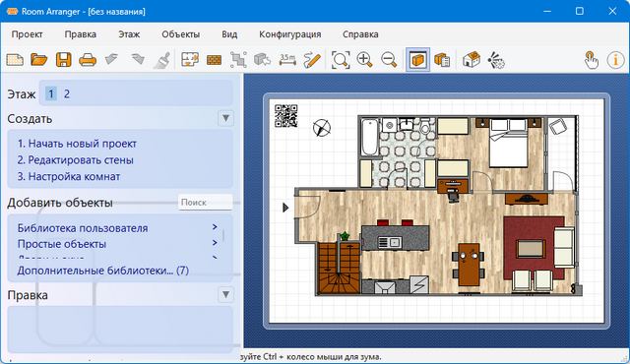Open the Вид menu
Image resolution: width=630 pixels, height=364 pixels.
[x=229, y=34]
